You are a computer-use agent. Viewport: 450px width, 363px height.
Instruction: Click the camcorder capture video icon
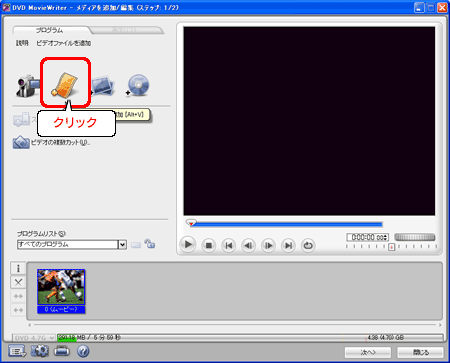tap(27, 86)
